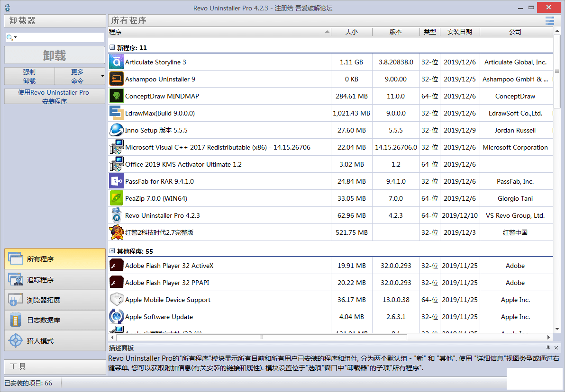
Task: Click the Apple Software Update icon
Action: (117, 316)
